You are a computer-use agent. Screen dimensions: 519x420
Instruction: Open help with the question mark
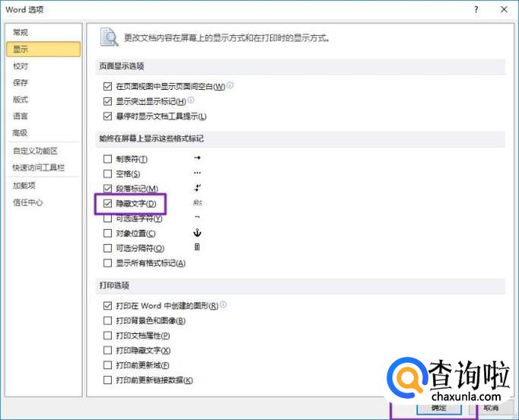click(x=476, y=10)
